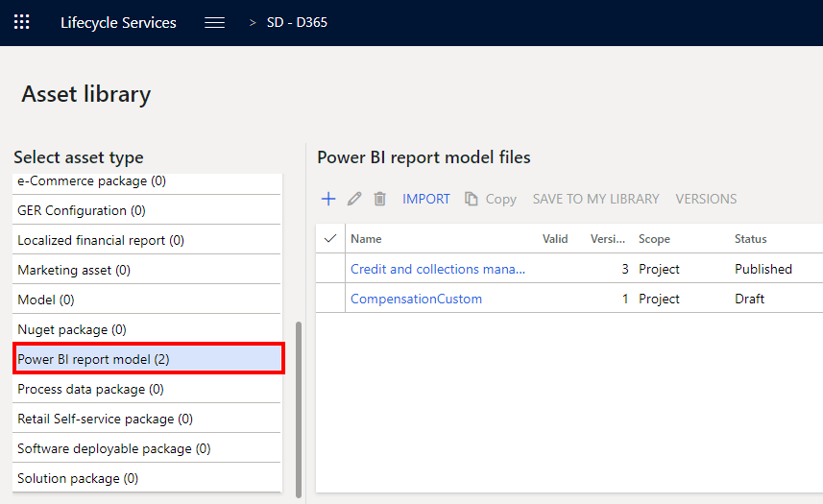823x504 pixels.
Task: Select the Credit and collections row checkbox
Action: 330,269
